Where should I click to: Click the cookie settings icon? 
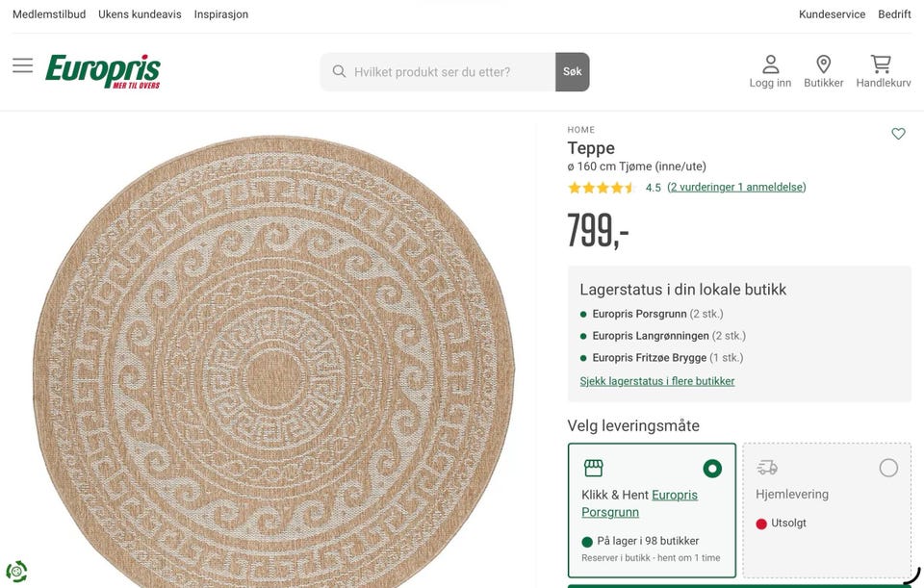16,571
